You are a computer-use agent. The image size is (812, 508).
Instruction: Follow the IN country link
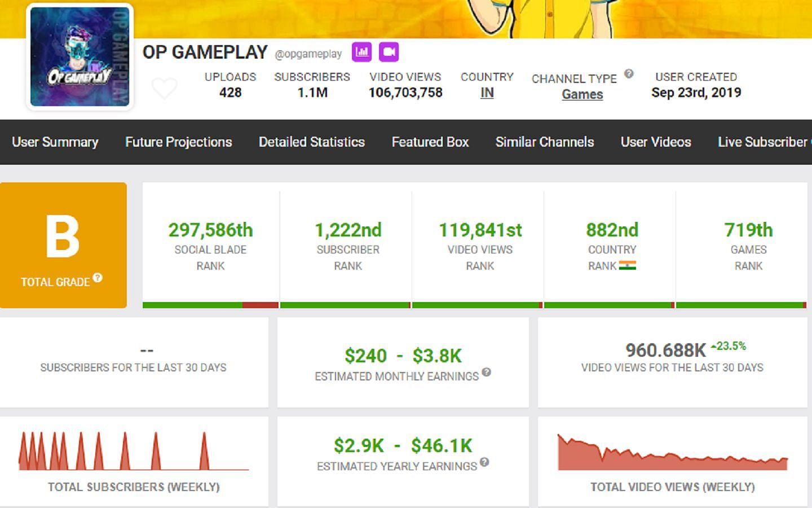click(x=487, y=93)
